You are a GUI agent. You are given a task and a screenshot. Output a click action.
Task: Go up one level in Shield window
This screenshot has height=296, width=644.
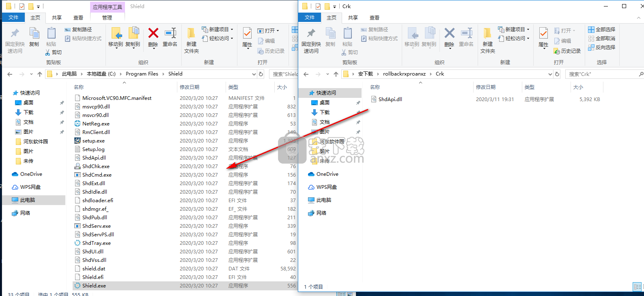pos(39,74)
